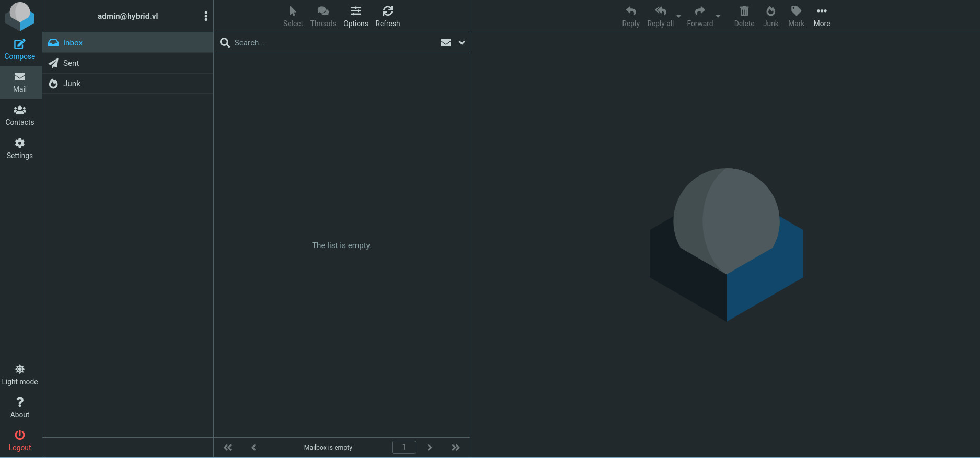This screenshot has width=980, height=458.
Task: Open the Sent folder
Action: point(71,63)
